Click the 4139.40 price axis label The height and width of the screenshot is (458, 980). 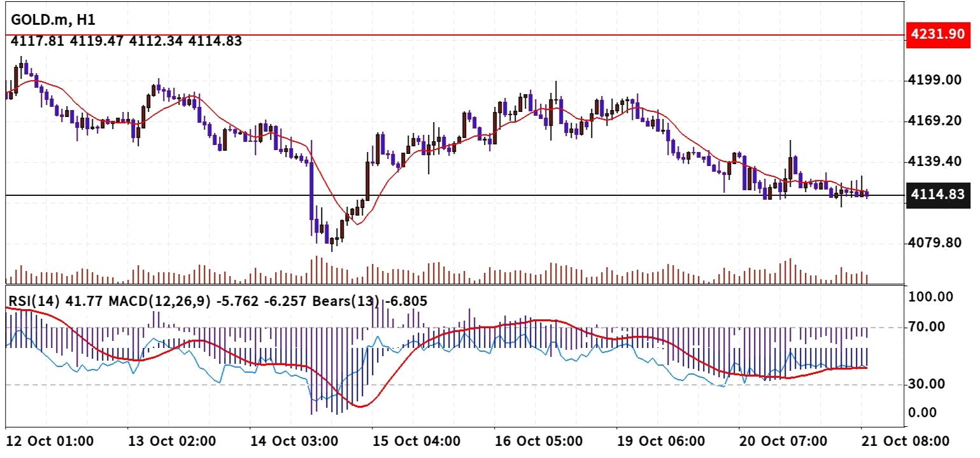pyautogui.click(x=936, y=162)
